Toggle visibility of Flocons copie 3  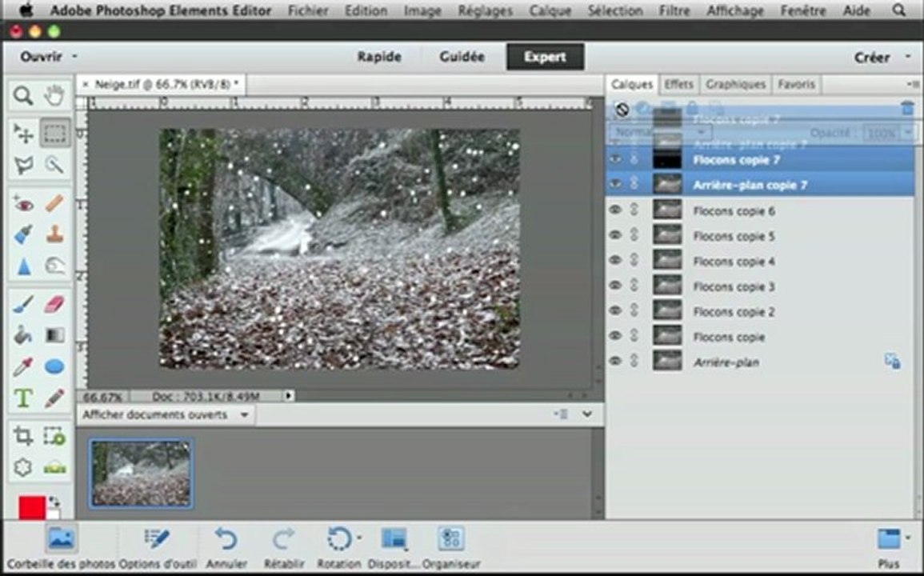point(615,286)
